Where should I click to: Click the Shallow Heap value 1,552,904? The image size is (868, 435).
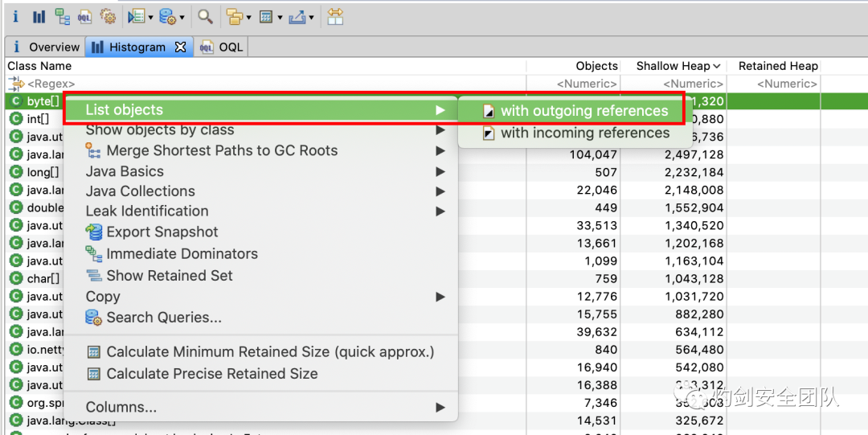694,207
